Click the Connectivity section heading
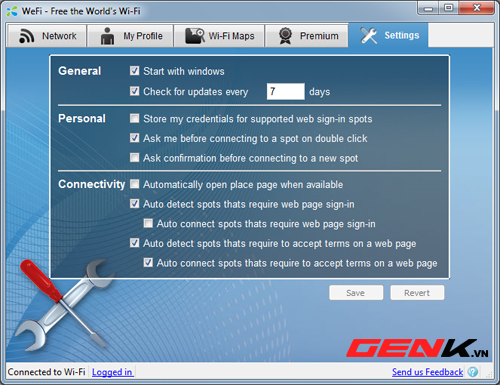This screenshot has height=385, width=500. click(x=91, y=184)
